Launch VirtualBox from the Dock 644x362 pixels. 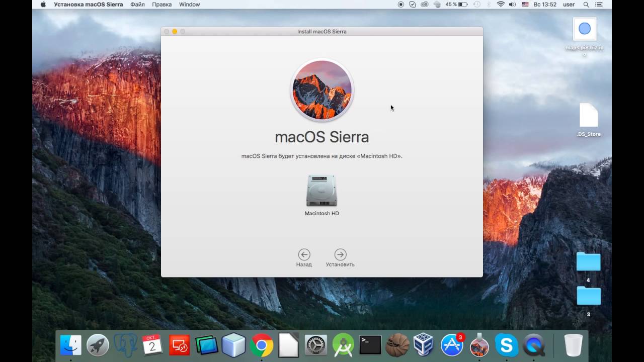[424, 345]
